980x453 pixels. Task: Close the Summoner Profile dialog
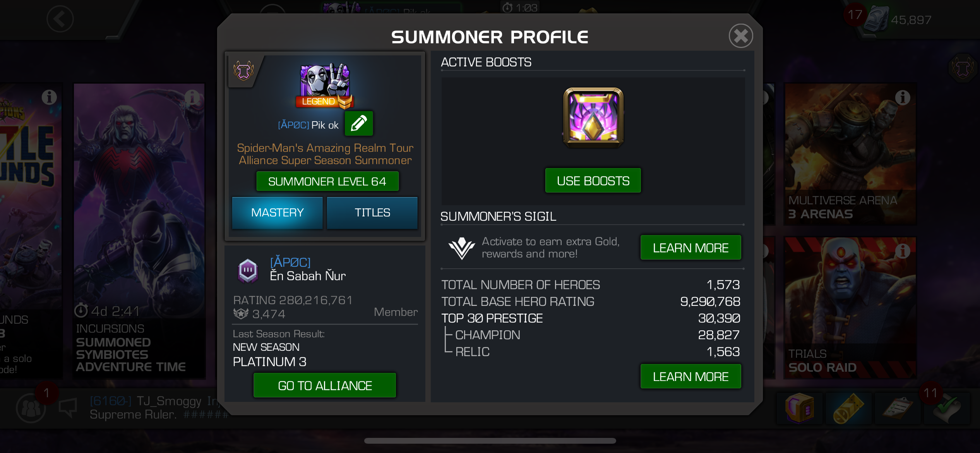coord(740,36)
